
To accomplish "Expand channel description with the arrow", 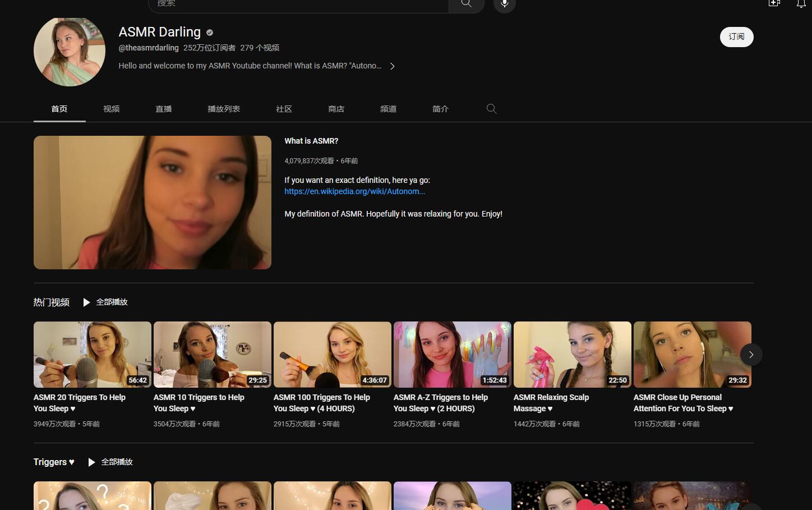I will (x=393, y=66).
